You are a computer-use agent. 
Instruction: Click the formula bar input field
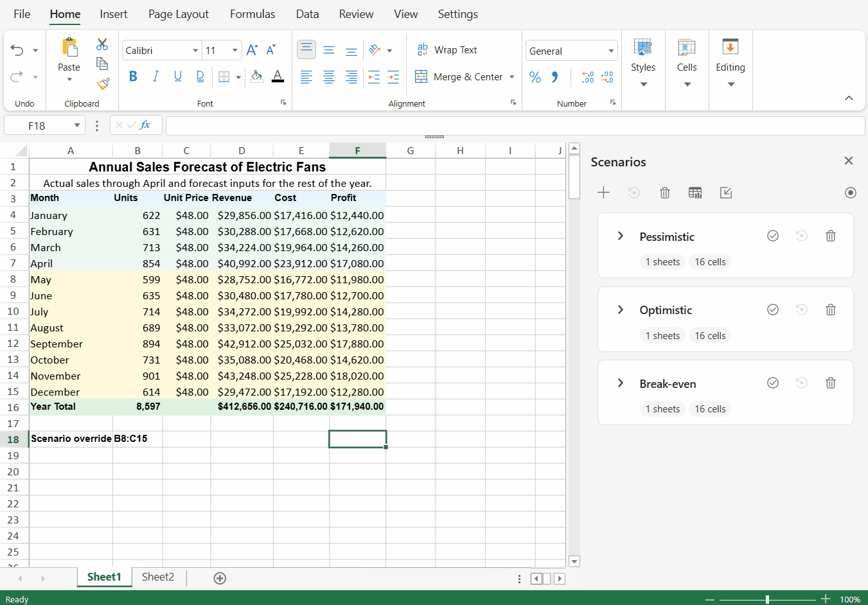(515, 126)
